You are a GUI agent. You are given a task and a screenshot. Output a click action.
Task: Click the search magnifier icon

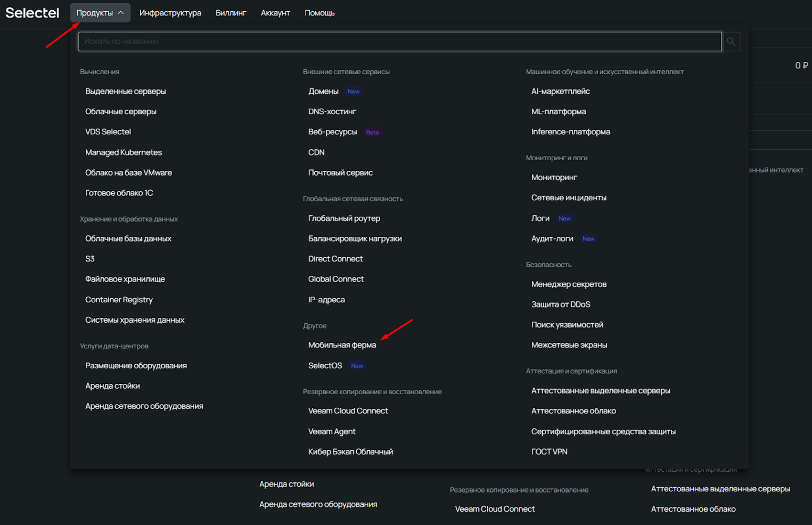point(731,42)
